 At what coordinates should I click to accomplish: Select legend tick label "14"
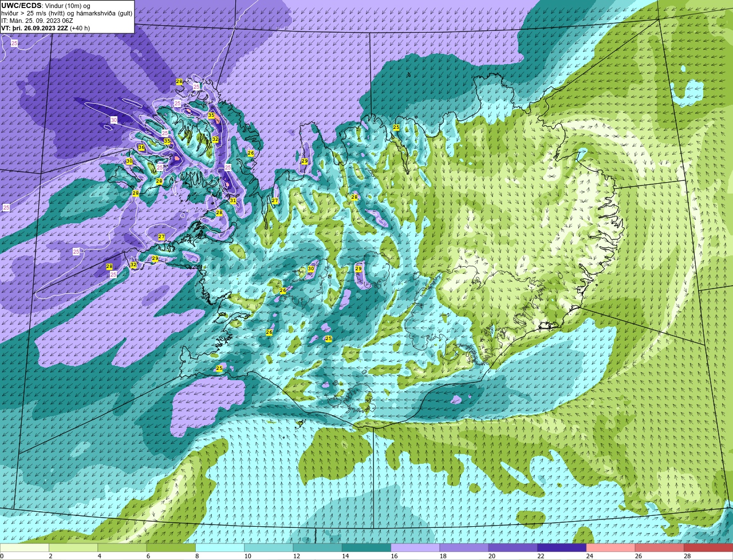[345, 556]
